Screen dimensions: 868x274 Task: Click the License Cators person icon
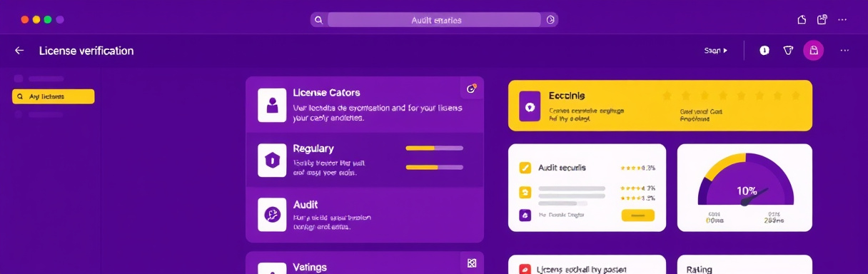tap(272, 106)
